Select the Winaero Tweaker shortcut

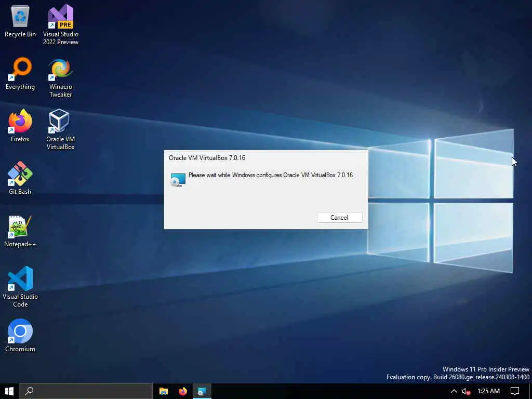point(61,78)
